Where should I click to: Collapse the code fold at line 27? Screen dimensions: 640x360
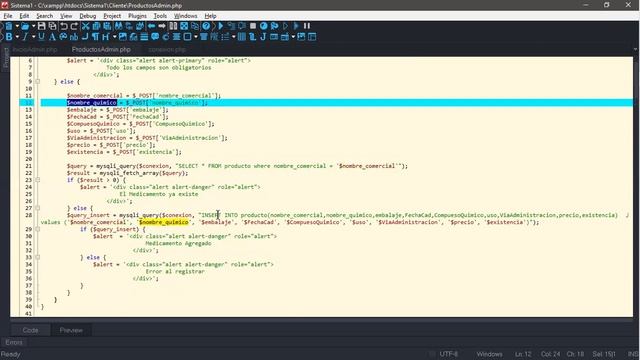38,208
